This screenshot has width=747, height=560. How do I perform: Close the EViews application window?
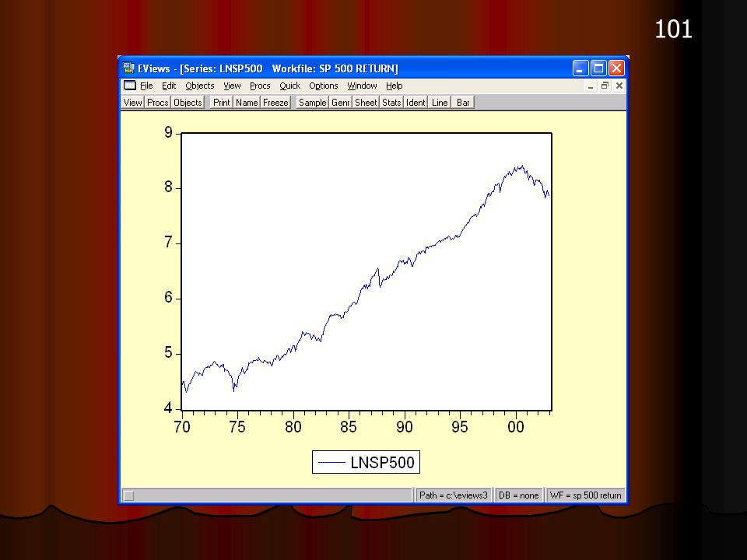(x=616, y=68)
